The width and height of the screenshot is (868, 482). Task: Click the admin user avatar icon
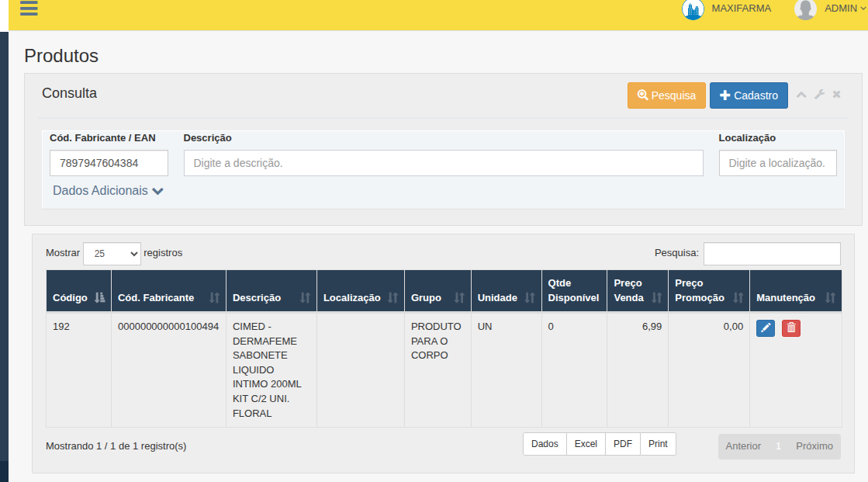(x=805, y=9)
